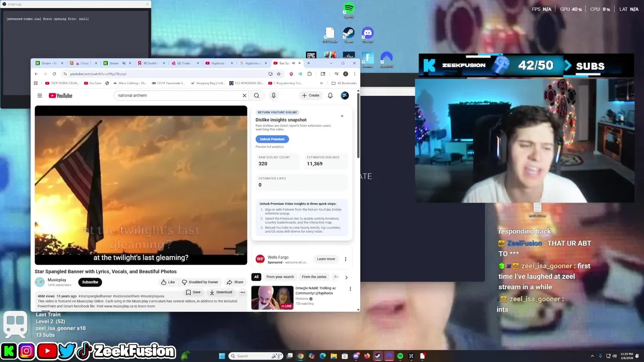Open the Discord desktop shortcut
644x362 pixels.
[368, 35]
